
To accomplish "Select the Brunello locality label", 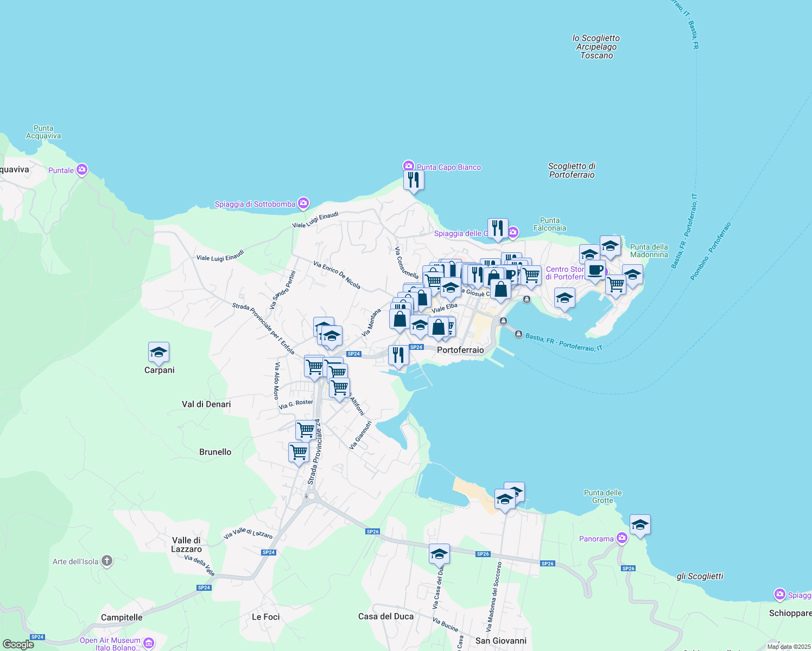I will 215,452.
